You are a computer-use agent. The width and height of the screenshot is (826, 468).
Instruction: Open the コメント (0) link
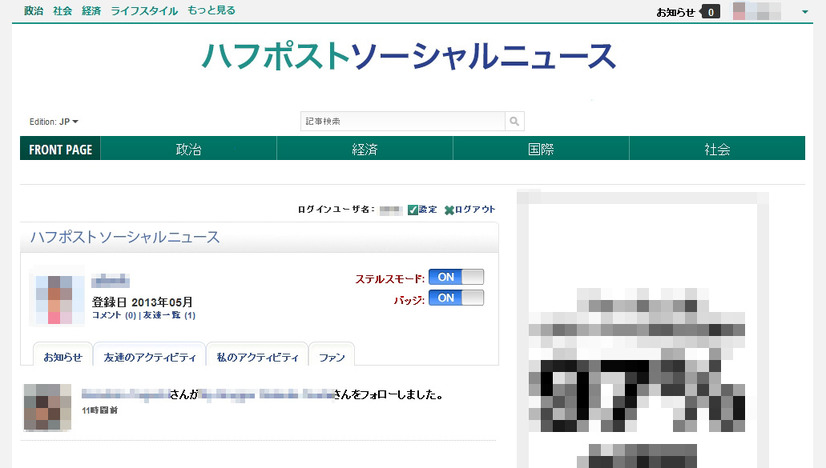click(114, 315)
